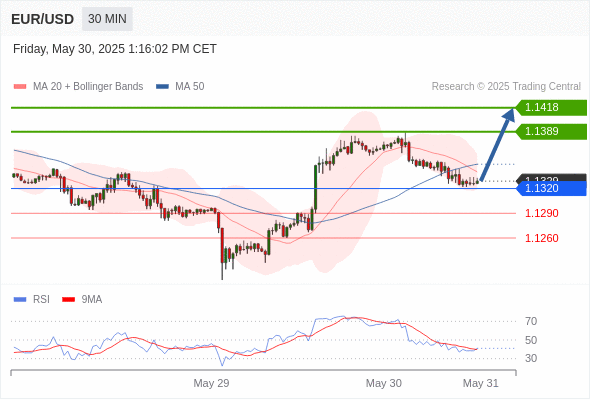Click the EUR/USD pair title
This screenshot has width=590, height=400.
[43, 19]
